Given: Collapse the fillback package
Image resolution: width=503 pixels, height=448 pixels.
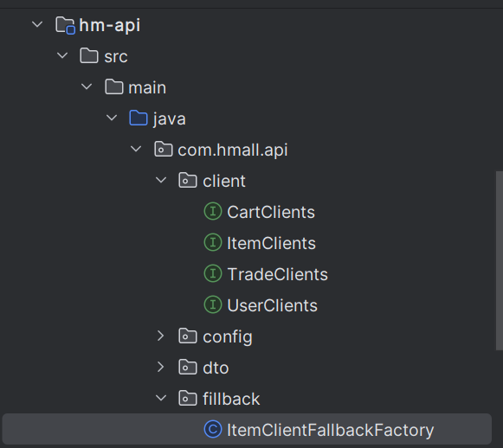Looking at the screenshot, I should pyautogui.click(x=161, y=398).
